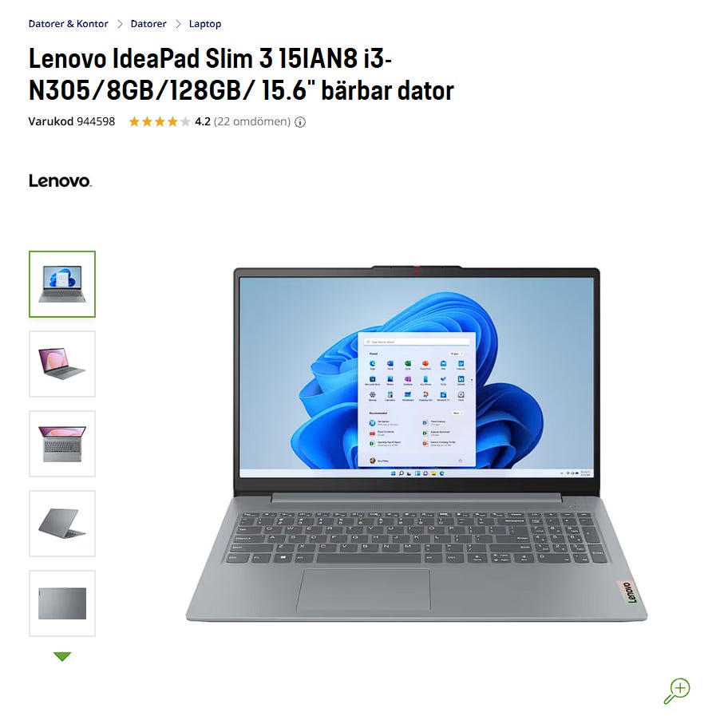The image size is (728, 716).
Task: Open the Laptop breadcrumb link
Action: tap(204, 24)
